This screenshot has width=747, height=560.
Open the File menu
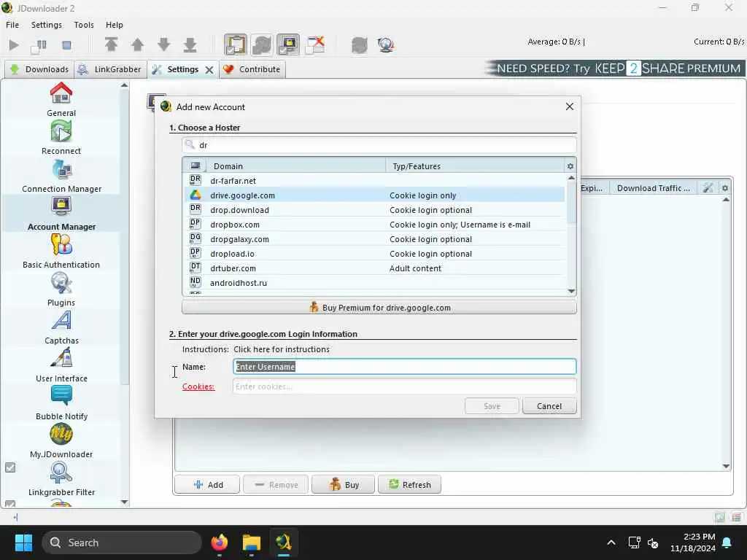point(12,25)
